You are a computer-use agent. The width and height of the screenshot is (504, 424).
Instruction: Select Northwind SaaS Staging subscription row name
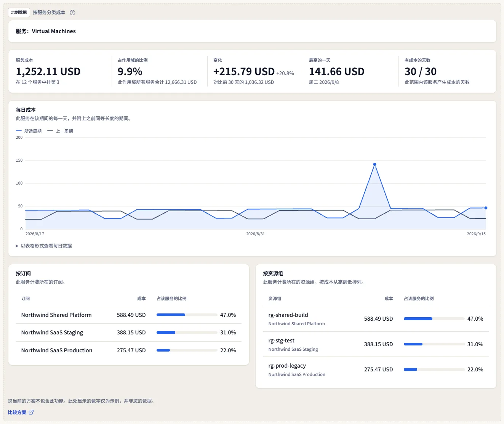click(x=52, y=332)
